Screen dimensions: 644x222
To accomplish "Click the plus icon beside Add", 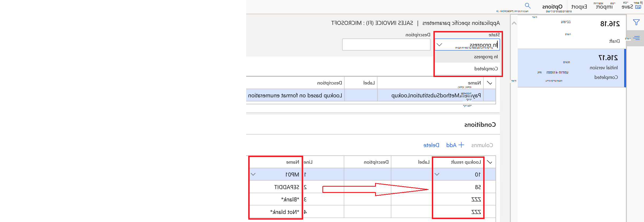I will 461,145.
